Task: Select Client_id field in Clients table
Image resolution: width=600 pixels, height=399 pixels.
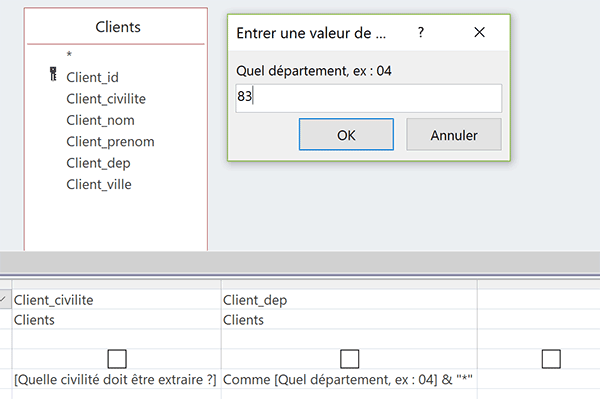Action: [x=92, y=77]
